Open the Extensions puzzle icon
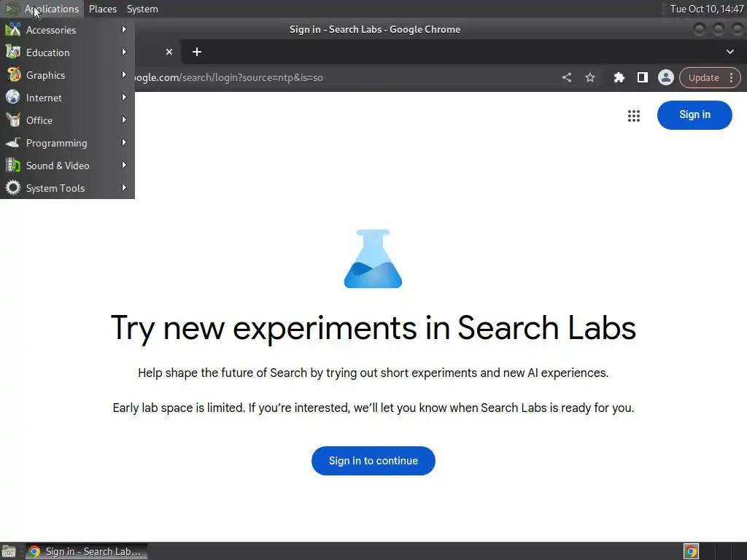This screenshot has width=747, height=560. coord(619,77)
